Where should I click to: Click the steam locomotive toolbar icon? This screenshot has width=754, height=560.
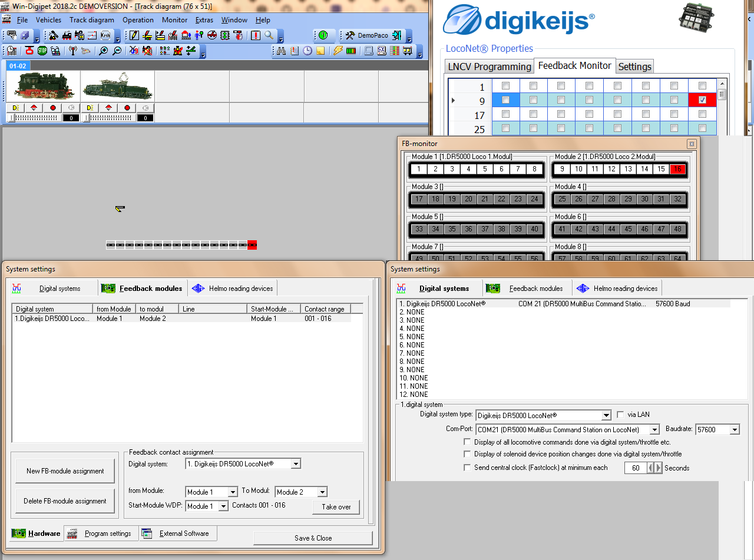(67, 35)
